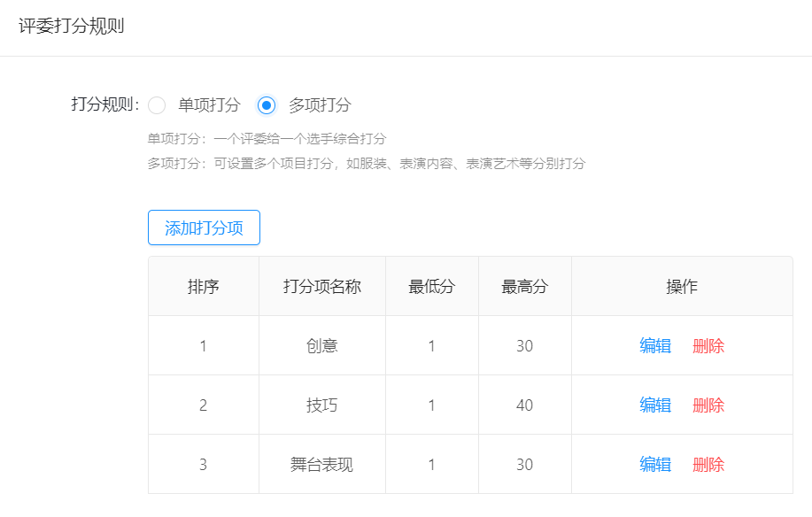This screenshot has height=517, width=812.
Task: Click the 舞台表现 name cell
Action: [x=322, y=464]
